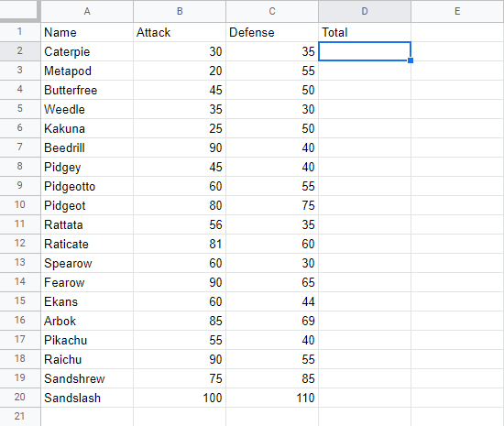Click the Caterpie name cell

click(87, 51)
